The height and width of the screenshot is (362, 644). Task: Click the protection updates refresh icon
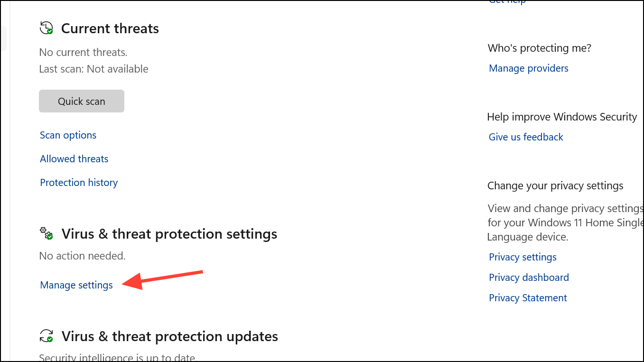[46, 336]
